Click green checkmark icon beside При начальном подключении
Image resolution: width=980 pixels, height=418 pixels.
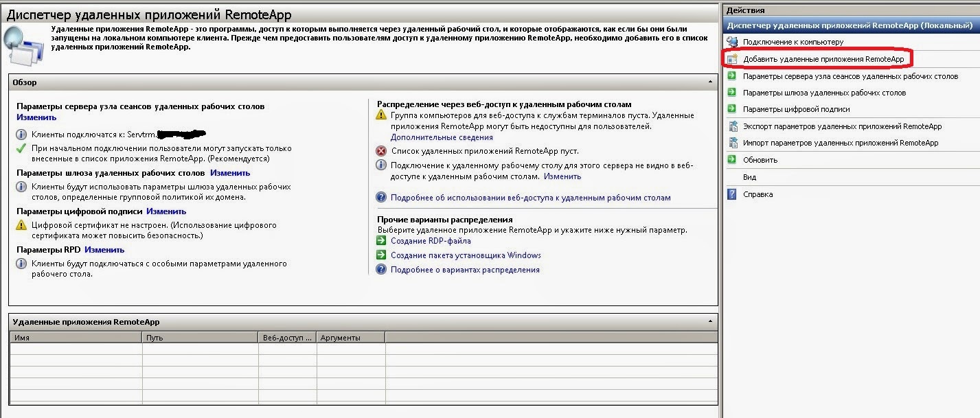pyautogui.click(x=21, y=148)
